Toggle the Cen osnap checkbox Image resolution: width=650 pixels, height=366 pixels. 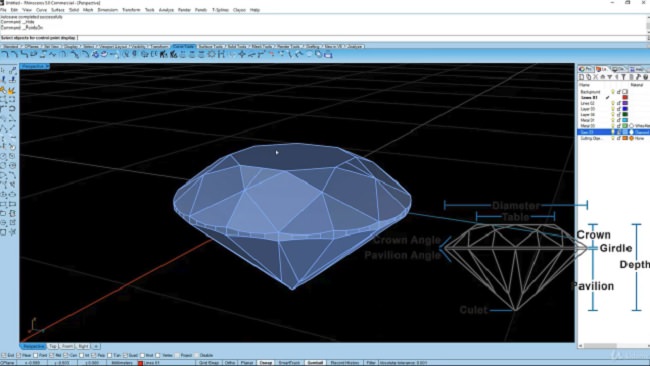coord(66,355)
